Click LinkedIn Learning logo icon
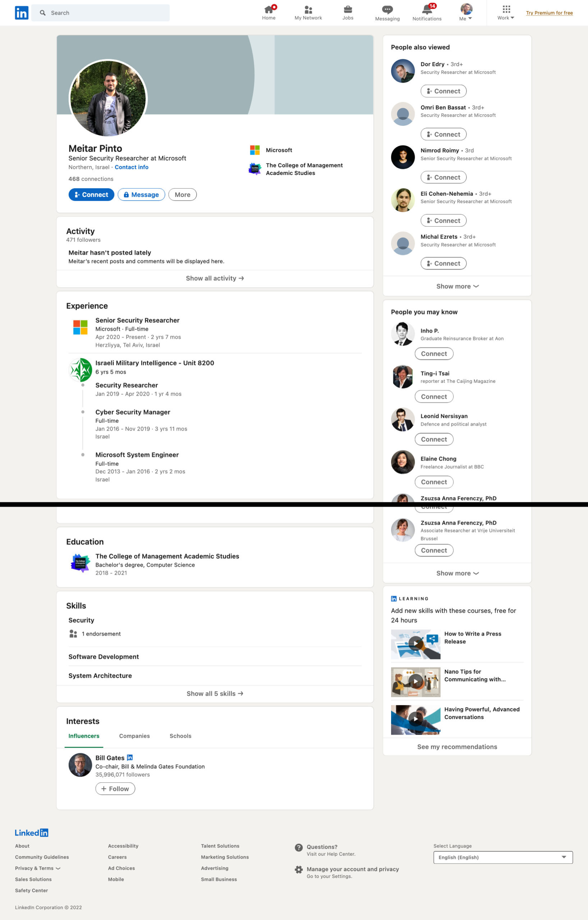 tap(394, 599)
